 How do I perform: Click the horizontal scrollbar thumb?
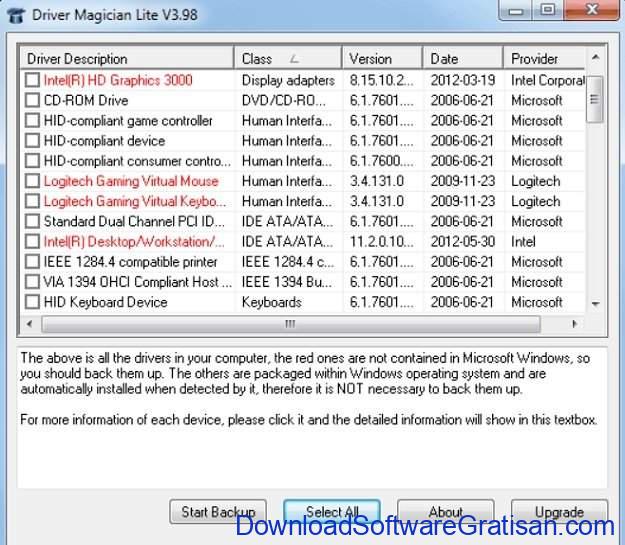pos(291,324)
